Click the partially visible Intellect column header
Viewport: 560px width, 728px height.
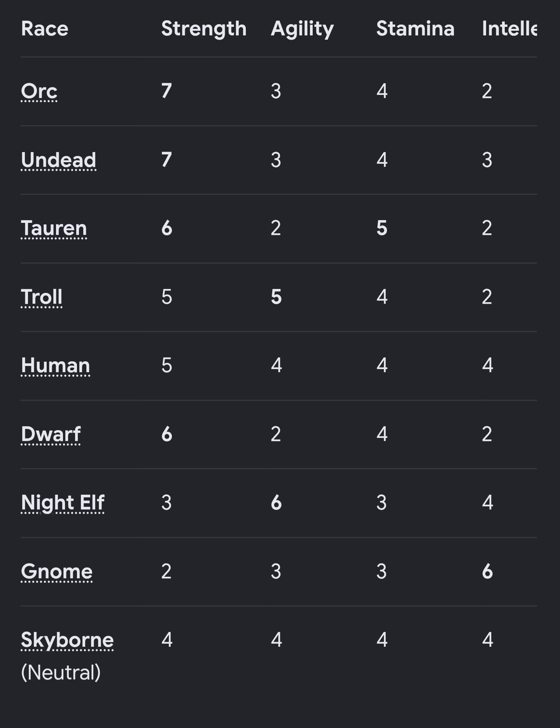(x=509, y=29)
